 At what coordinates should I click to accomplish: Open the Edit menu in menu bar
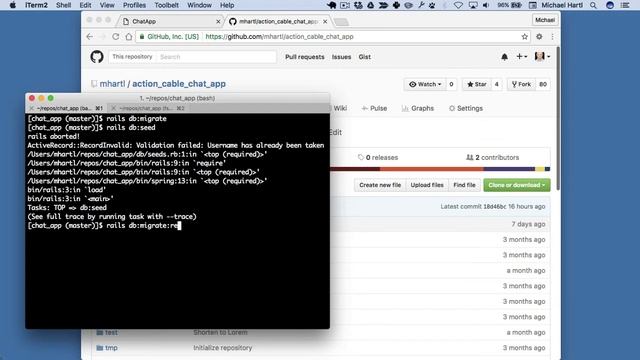pyautogui.click(x=85, y=5)
